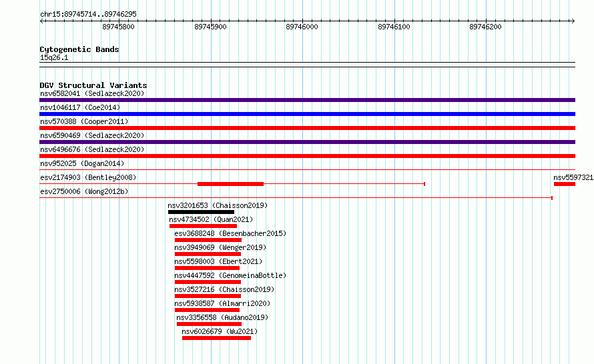Click ruler position 89746200

tap(485, 27)
